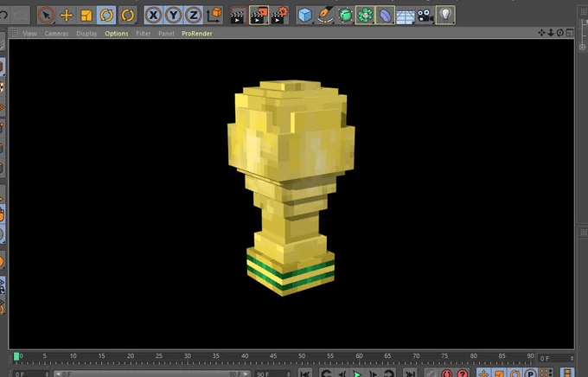The image size is (588, 377).
Task: Click the 90 F end frame field
Action: point(272,374)
